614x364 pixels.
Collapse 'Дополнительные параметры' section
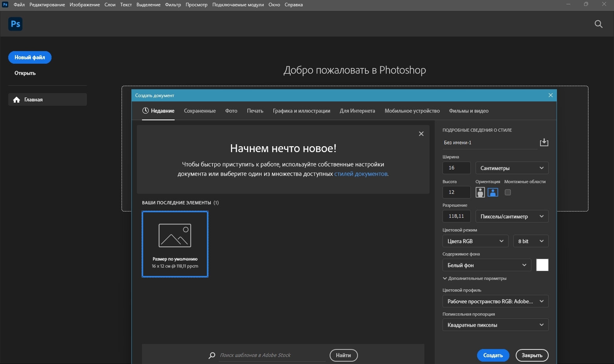point(474,278)
